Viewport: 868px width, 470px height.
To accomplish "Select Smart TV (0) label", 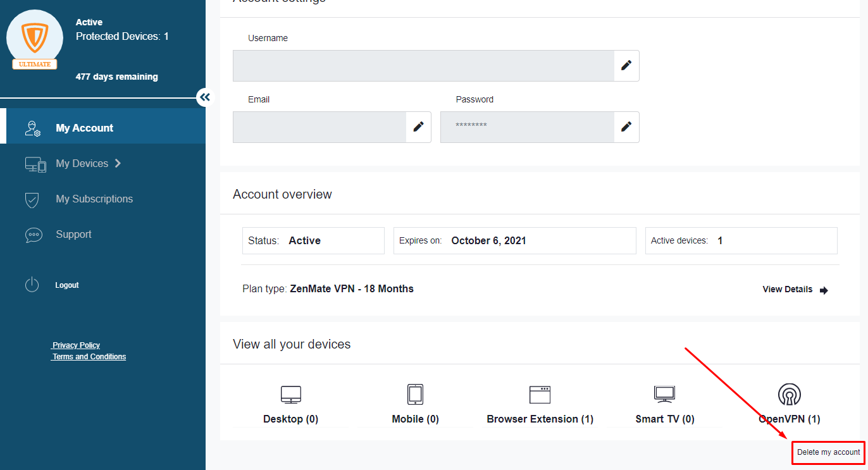I will (x=665, y=419).
